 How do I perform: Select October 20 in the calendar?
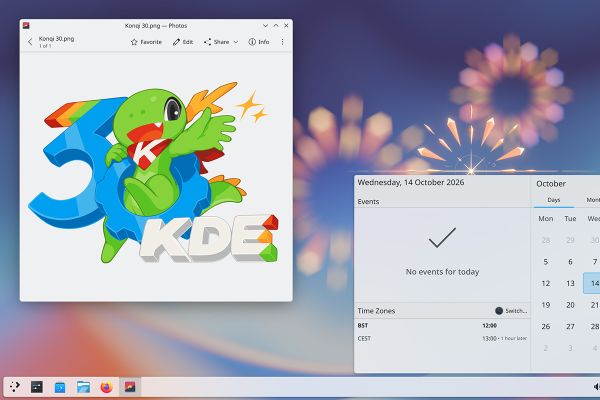[570, 305]
